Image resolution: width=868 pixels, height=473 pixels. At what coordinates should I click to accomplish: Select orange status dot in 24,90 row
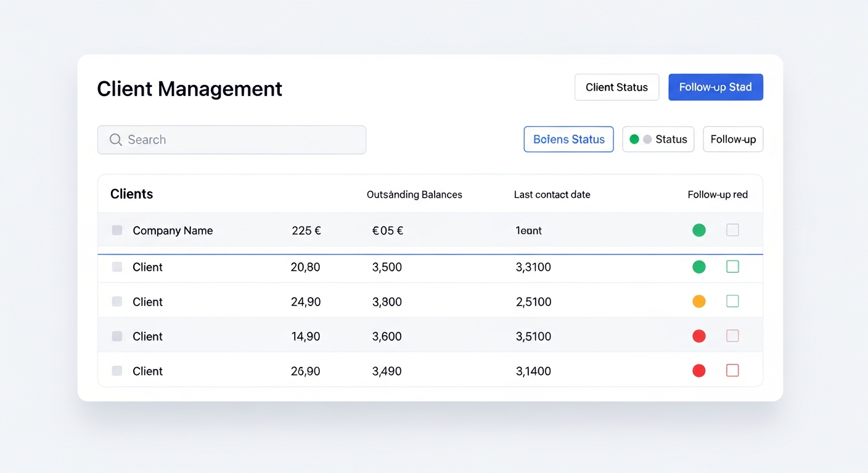(699, 301)
